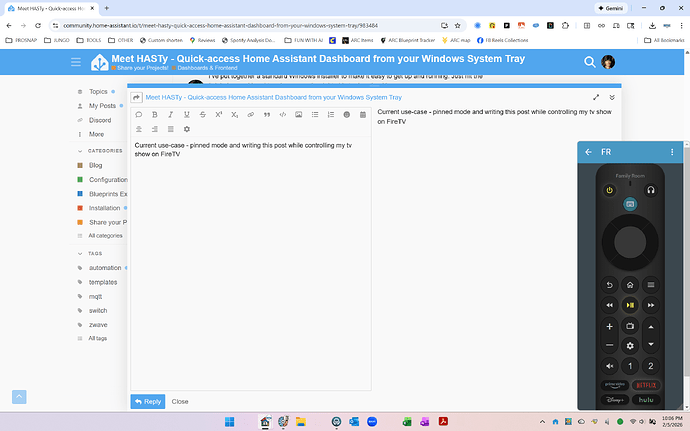Toggle italic formatting in the editor
This screenshot has height=431, width=690.
click(171, 115)
